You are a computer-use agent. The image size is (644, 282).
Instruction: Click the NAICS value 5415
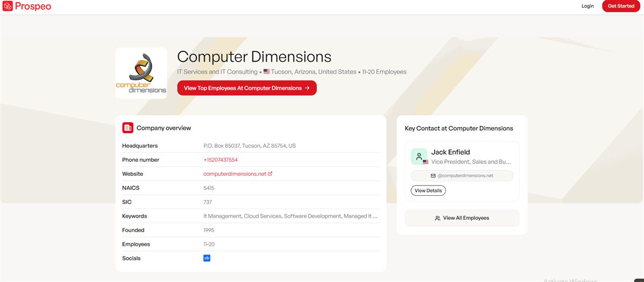209,188
